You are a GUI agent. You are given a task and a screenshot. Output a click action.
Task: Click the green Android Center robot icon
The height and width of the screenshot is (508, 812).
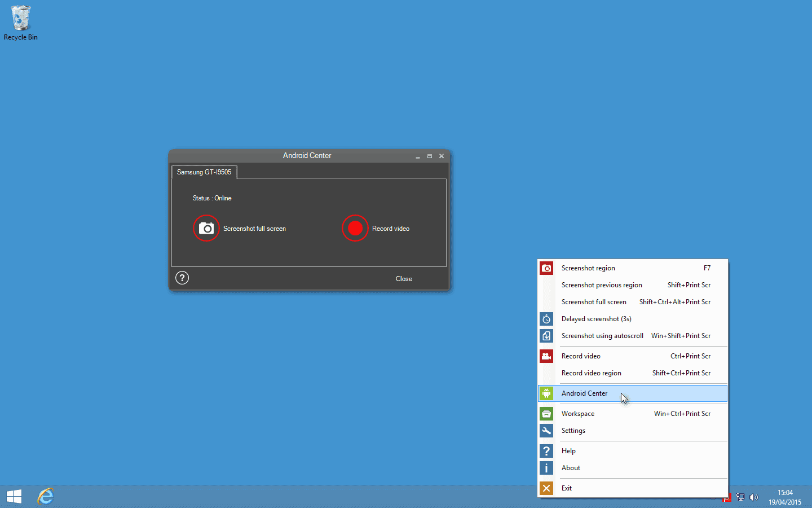tap(546, 393)
